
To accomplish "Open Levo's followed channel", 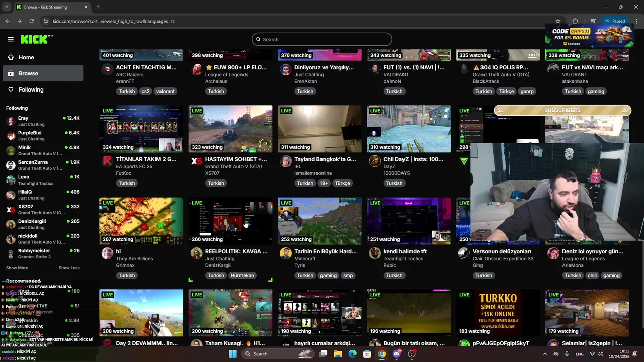I will point(43,180).
